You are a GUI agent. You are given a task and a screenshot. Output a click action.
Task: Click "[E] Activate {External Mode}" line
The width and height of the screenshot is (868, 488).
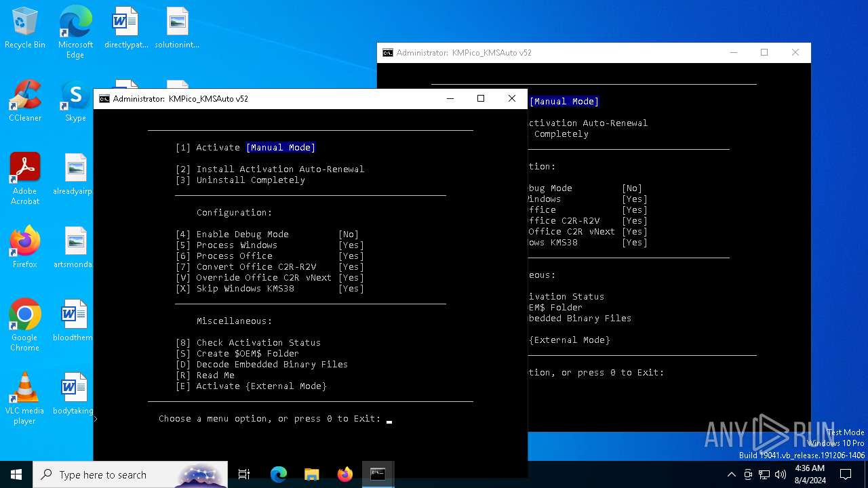(x=251, y=386)
